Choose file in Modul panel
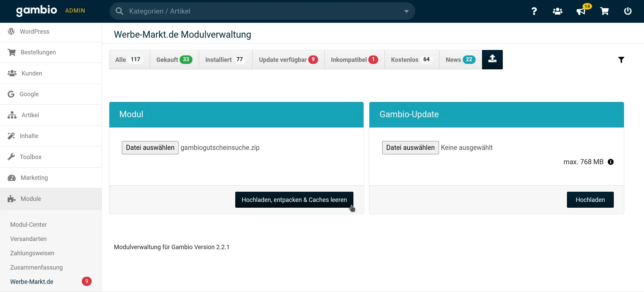The image size is (644, 292). pyautogui.click(x=150, y=148)
